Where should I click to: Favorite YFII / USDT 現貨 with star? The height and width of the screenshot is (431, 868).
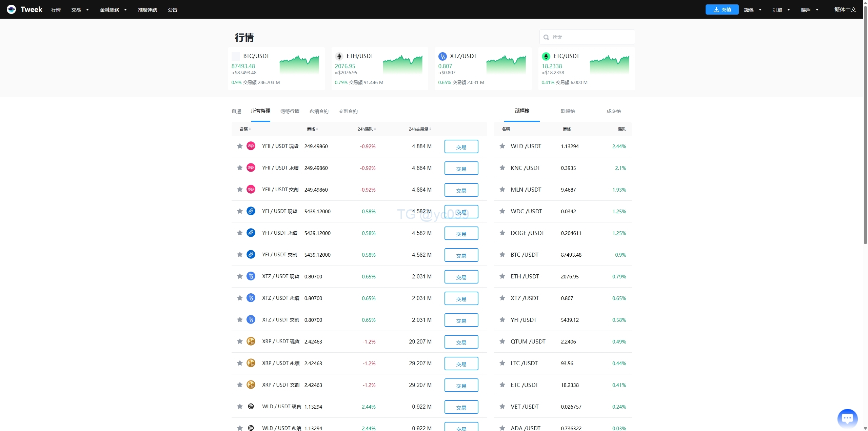pos(240,146)
